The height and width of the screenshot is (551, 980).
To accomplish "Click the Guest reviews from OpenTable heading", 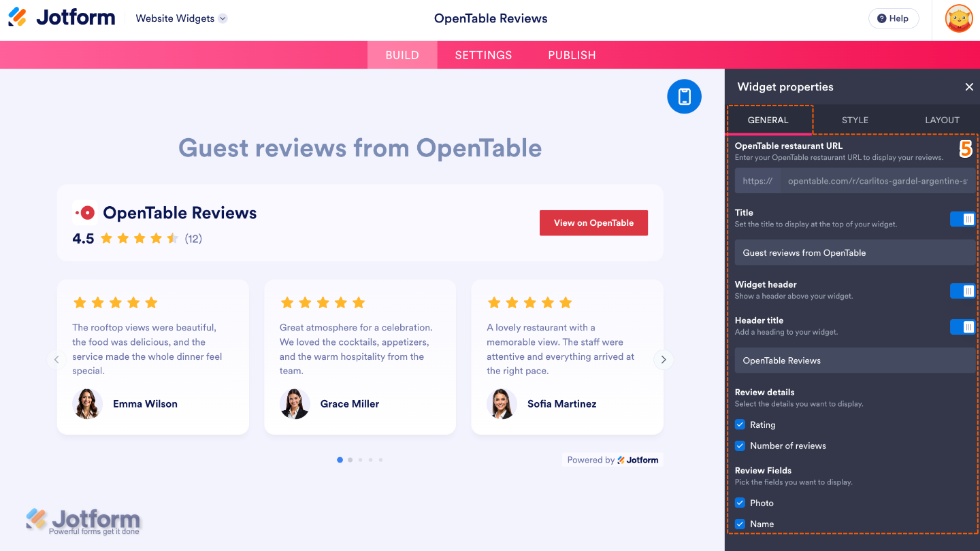I will [360, 148].
